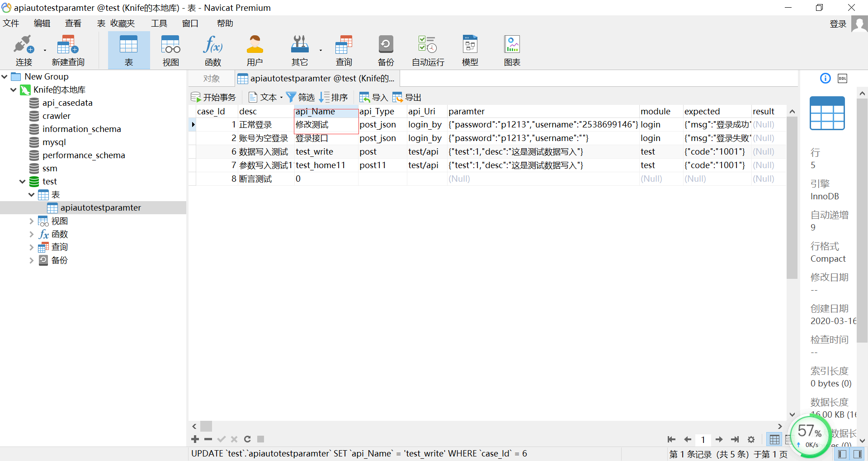868x461 pixels.
Task: Collapse the test database node
Action: point(22,181)
